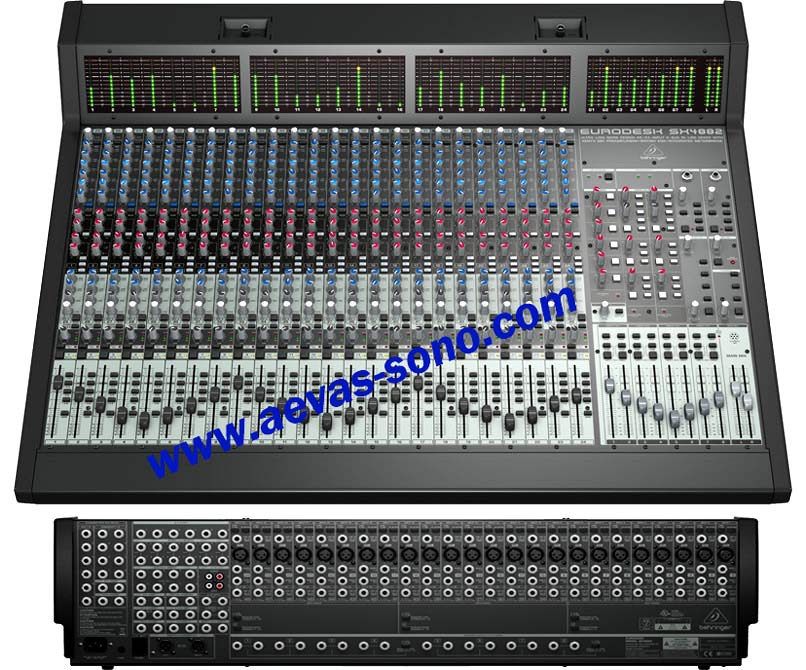Viewport: 806px width, 670px height.
Task: Select the channel 7 level meter
Action: [214, 85]
